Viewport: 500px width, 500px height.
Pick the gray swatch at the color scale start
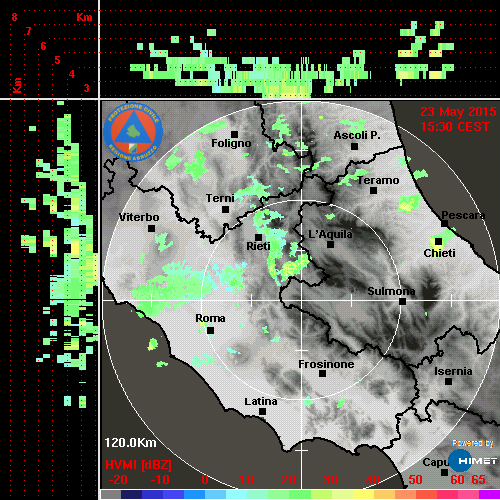coord(111,494)
